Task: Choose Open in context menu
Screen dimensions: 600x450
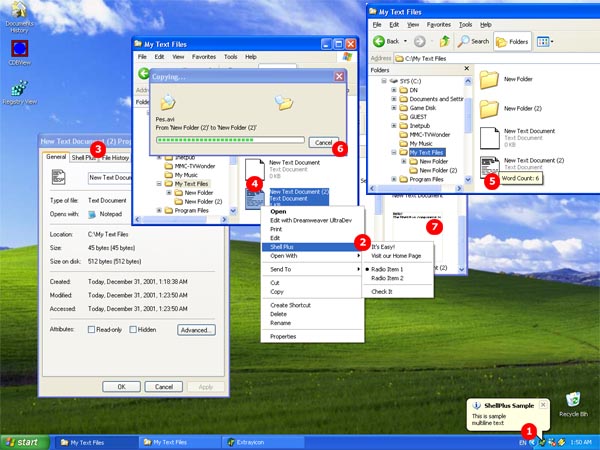Action: pos(312,211)
